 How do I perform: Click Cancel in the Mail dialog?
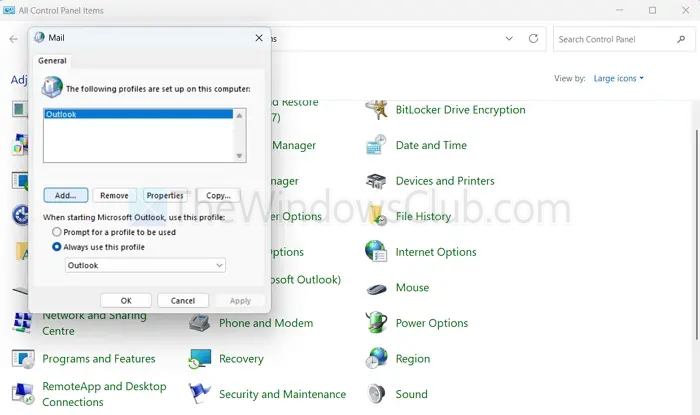click(x=183, y=301)
